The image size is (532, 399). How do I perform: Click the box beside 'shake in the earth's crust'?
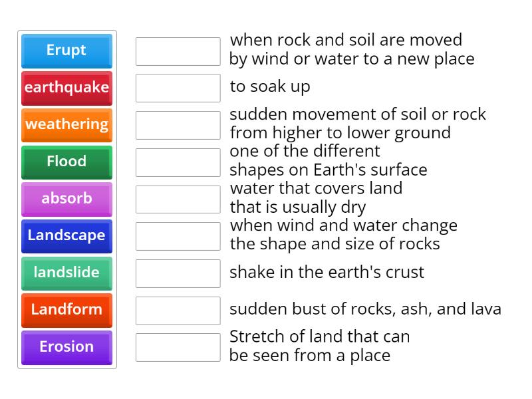click(177, 272)
